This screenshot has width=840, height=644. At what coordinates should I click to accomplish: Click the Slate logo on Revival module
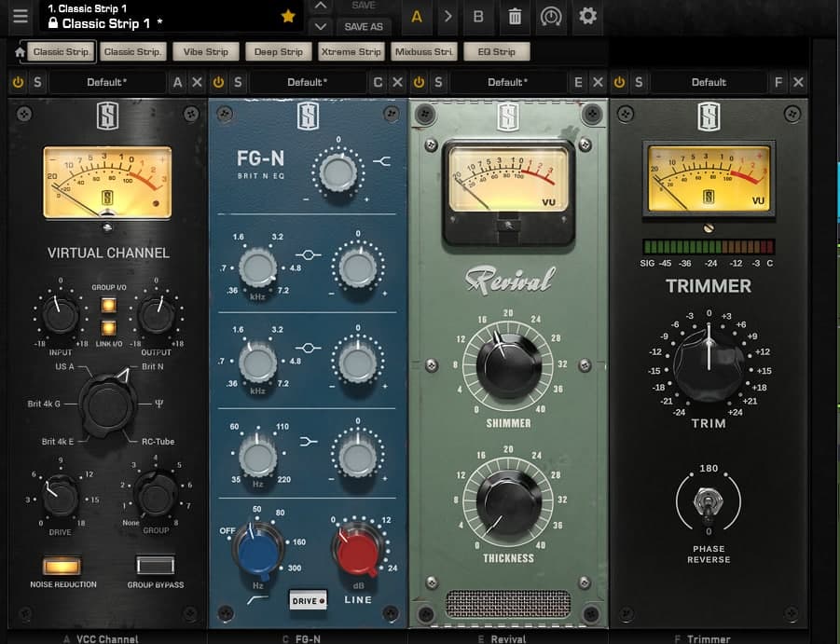point(508,116)
